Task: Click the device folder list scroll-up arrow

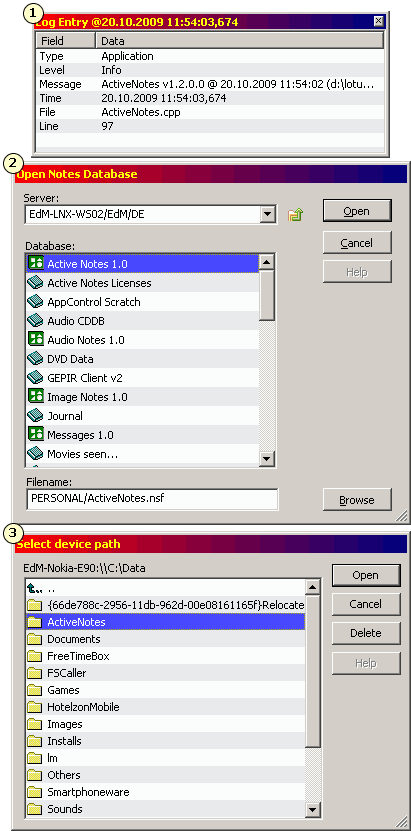Action: coord(313,587)
